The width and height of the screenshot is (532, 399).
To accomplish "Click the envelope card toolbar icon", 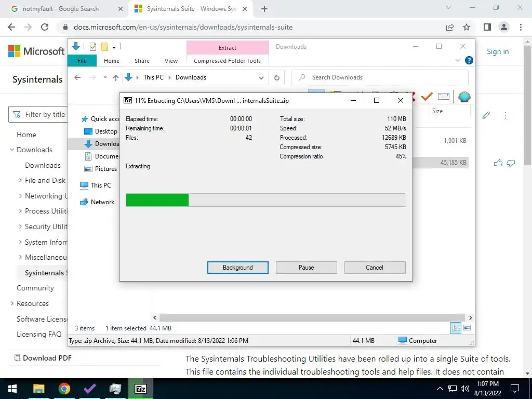I will (x=444, y=97).
